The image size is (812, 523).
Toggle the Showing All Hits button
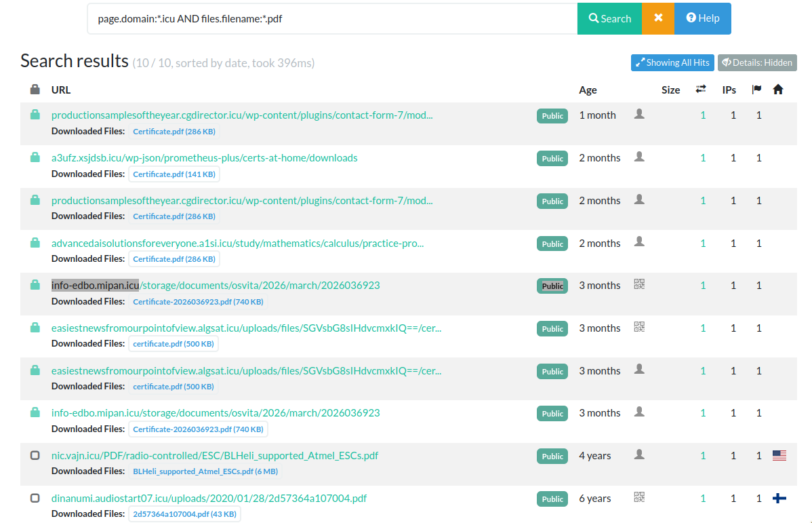[672, 62]
